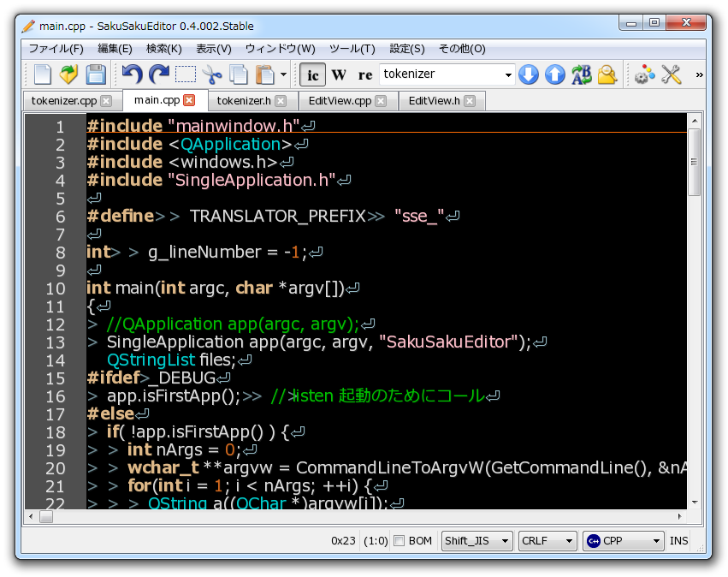Save file with floppy disk icon
Screen dimensions: 728x577
click(x=96, y=75)
